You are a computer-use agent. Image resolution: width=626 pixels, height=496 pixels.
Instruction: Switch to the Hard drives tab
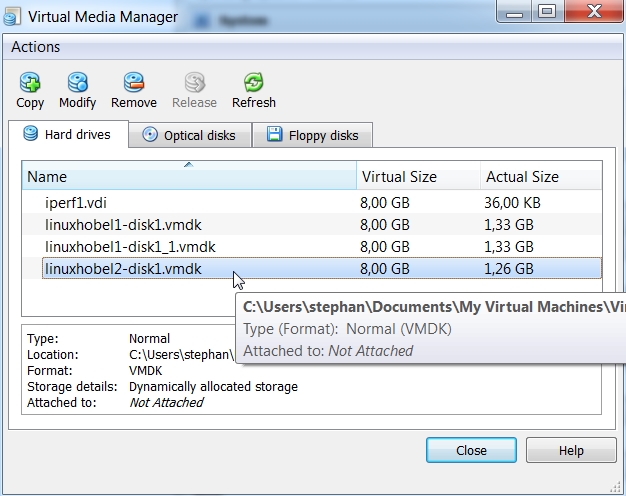click(x=69, y=134)
